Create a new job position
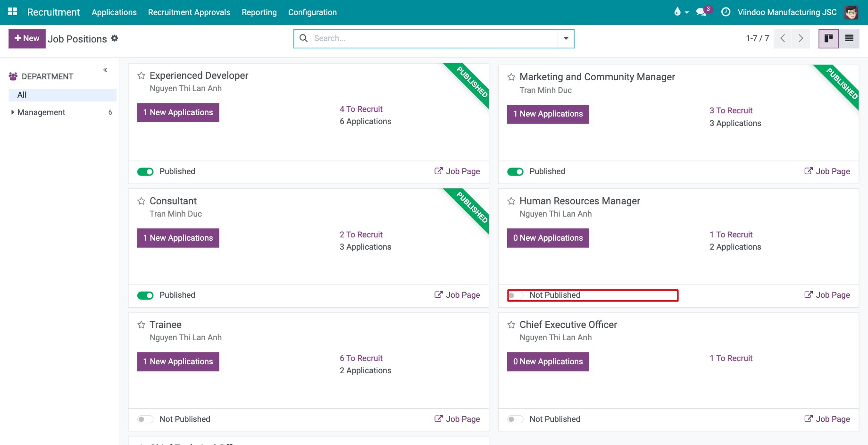This screenshot has height=445, width=868. pos(27,39)
